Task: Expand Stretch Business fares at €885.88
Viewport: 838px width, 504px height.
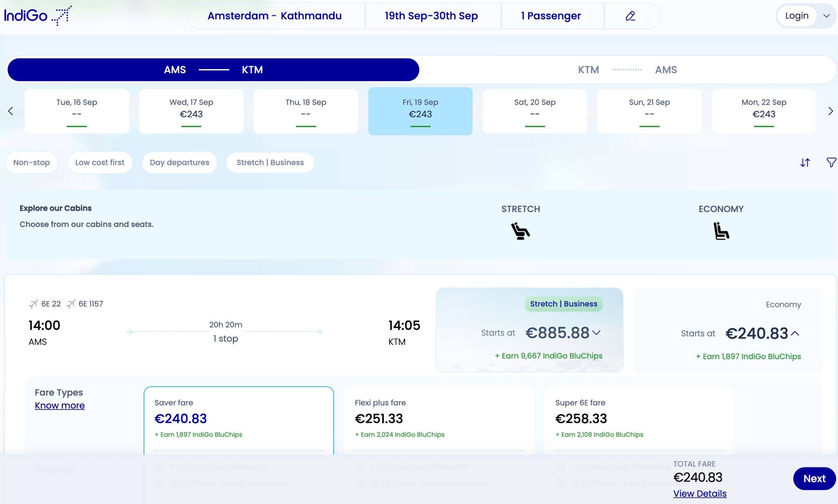Action: pyautogui.click(x=596, y=333)
